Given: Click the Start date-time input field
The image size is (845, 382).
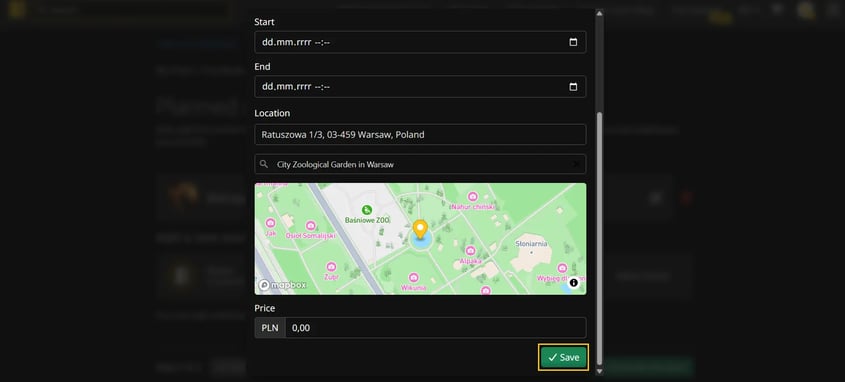Looking at the screenshot, I should coord(420,42).
